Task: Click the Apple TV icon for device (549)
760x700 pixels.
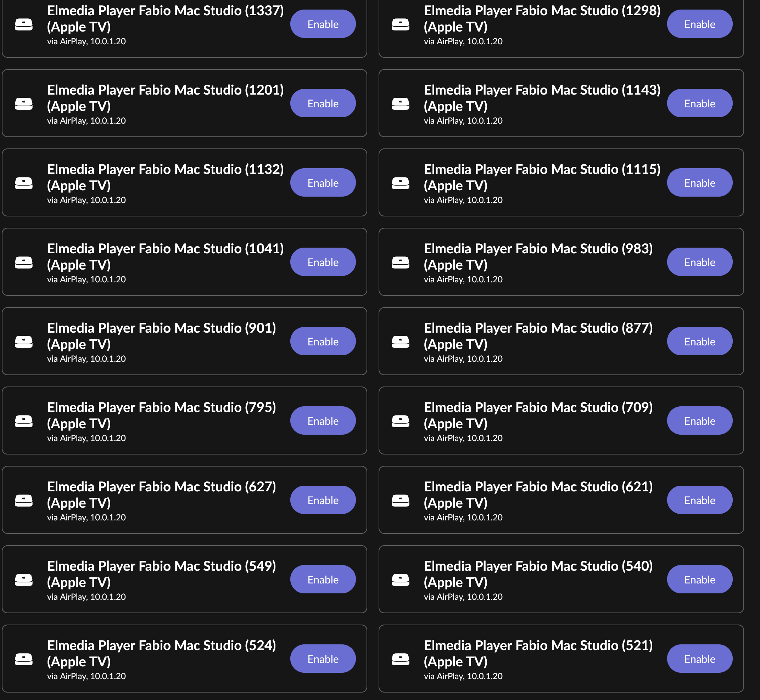Action: pos(23,580)
